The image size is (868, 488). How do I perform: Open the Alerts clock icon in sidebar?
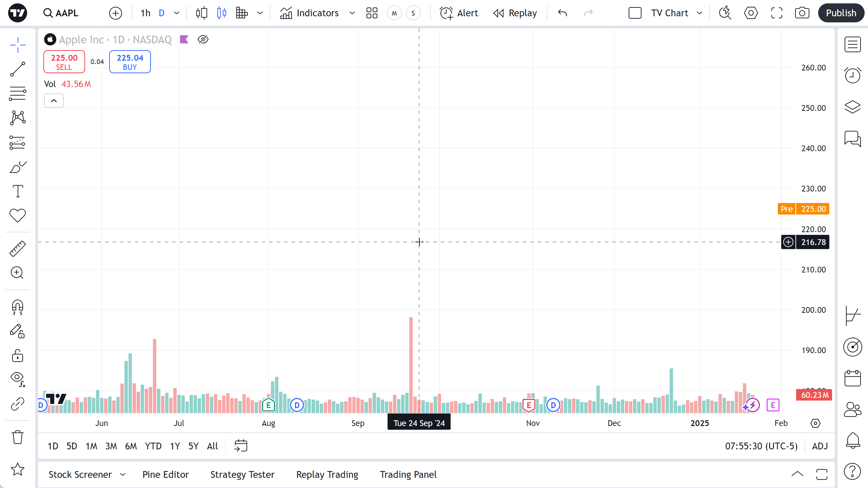852,75
